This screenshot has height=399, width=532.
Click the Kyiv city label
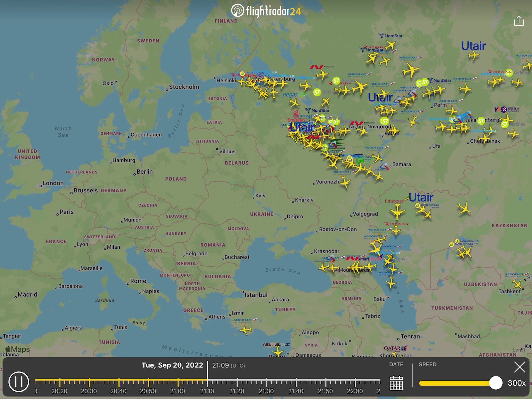coord(260,196)
